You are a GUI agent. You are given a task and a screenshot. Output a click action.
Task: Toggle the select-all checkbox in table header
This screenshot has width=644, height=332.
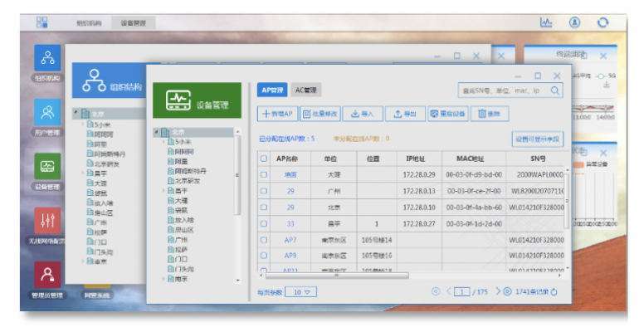264,158
